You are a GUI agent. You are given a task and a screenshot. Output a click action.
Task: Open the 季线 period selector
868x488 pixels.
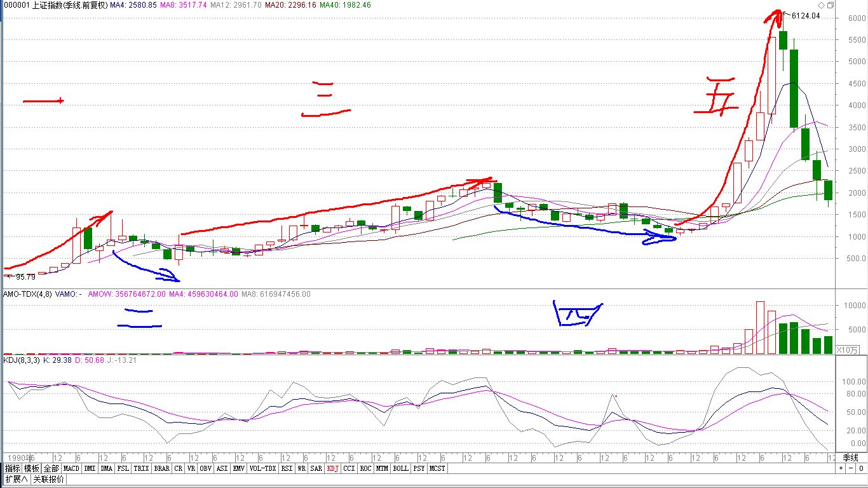click(851, 457)
